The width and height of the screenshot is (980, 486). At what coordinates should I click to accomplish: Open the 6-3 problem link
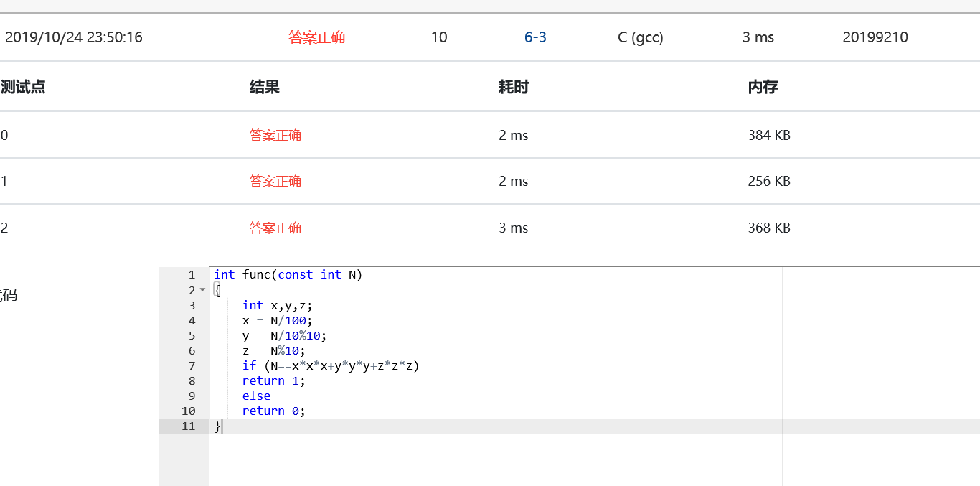(x=535, y=37)
